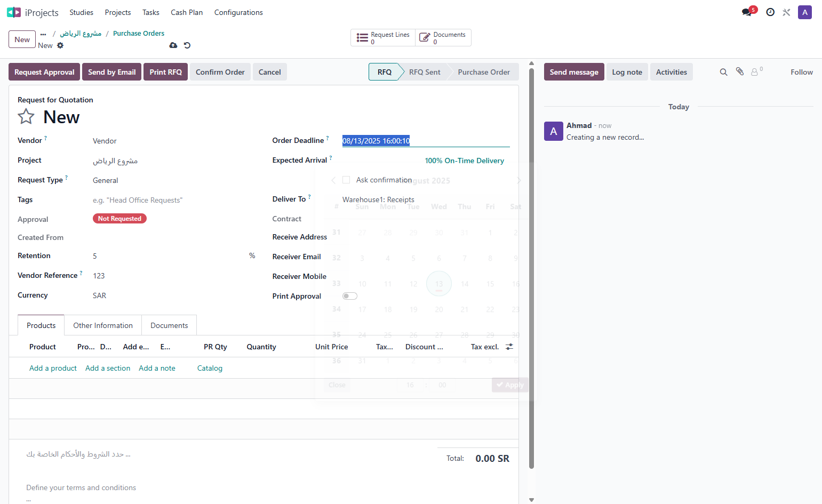822x504 pixels.
Task: Discard changes with the undo arrow icon
Action: coord(187,45)
